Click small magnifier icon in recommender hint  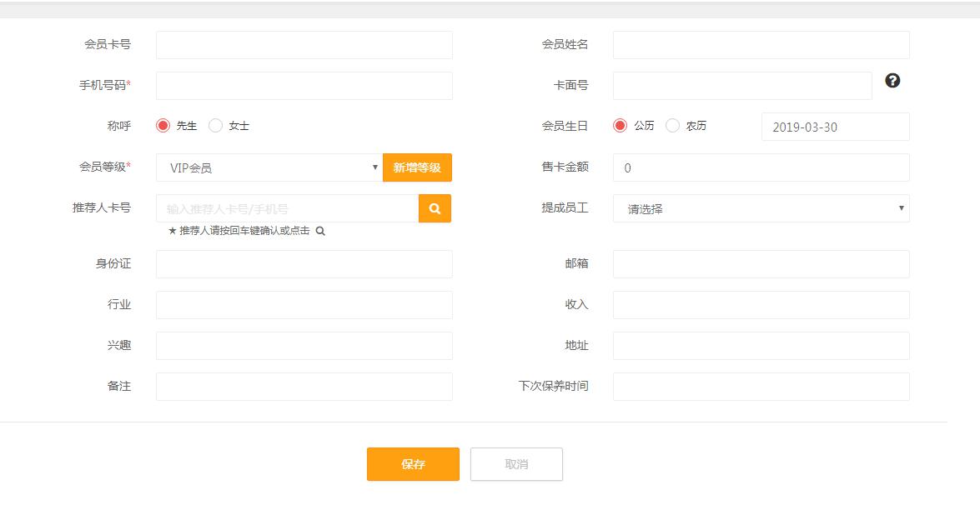[x=320, y=231]
